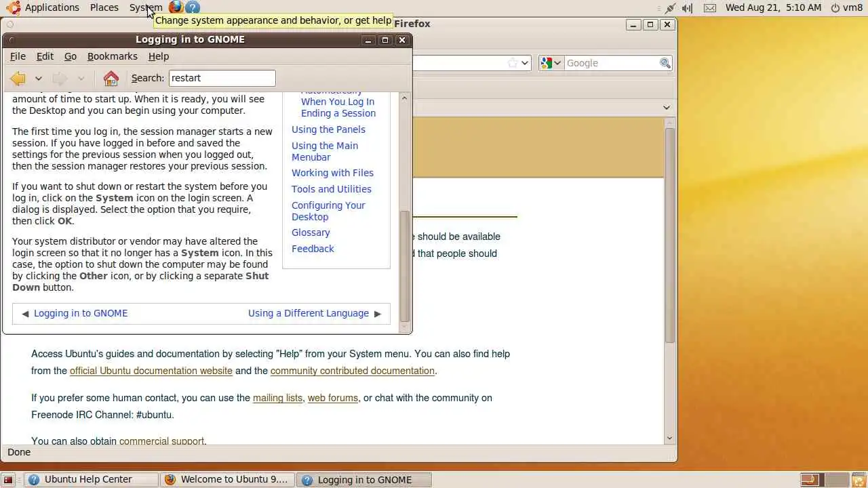This screenshot has height=488, width=868.
Task: Open Firefox search engine selector dropdown
Action: coord(551,63)
